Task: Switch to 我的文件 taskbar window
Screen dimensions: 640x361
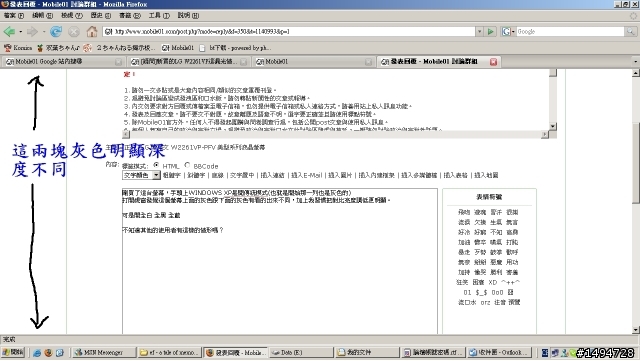Action: 367,352
